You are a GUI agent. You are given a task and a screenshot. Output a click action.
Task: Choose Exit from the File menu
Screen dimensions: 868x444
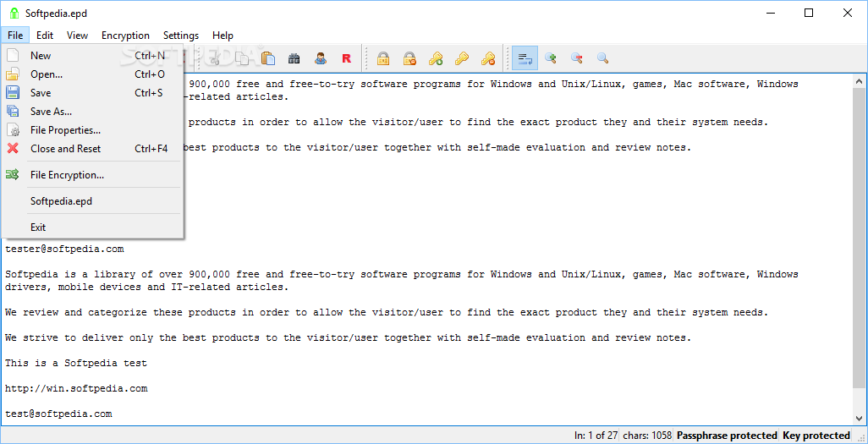(x=92, y=227)
